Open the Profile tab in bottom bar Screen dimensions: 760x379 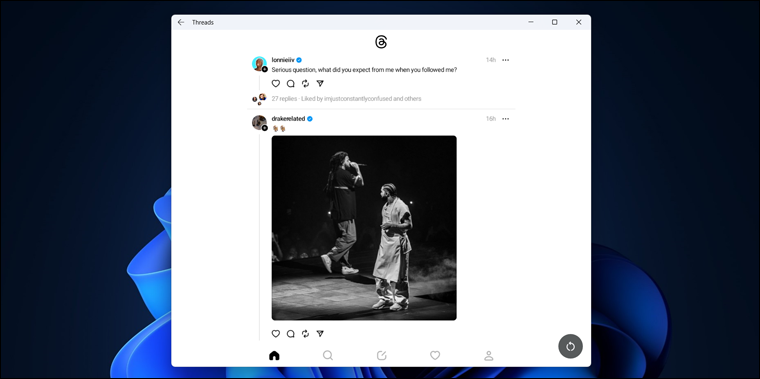point(489,356)
